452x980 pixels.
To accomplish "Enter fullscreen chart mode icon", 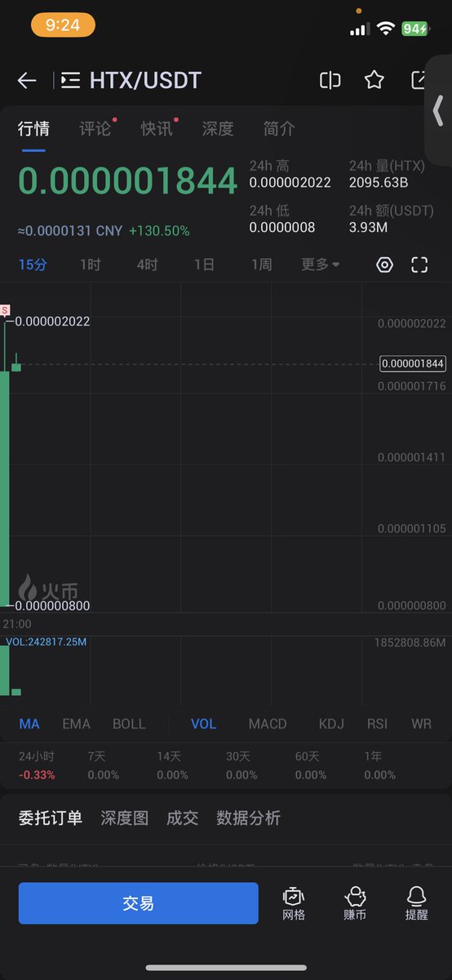I will coord(419,265).
